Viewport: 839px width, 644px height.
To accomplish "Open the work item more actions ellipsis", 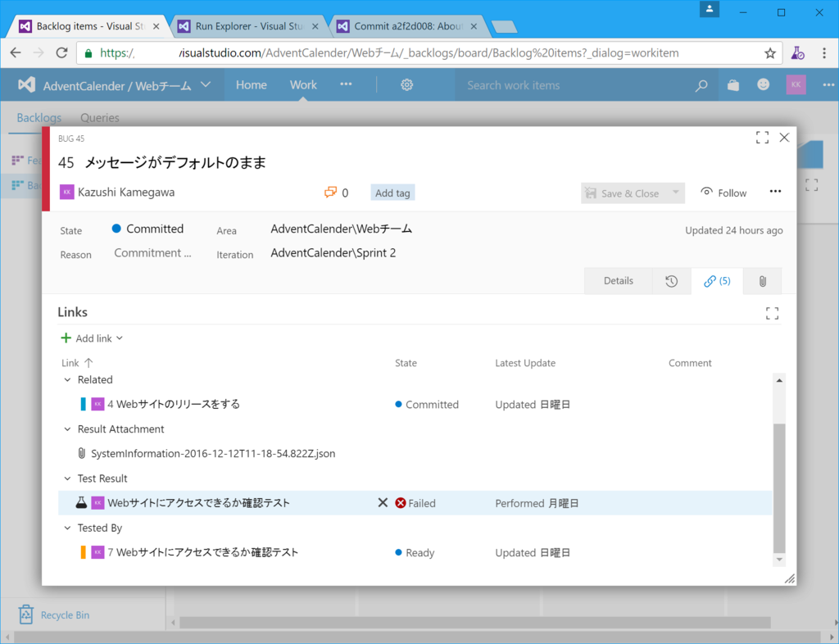I will [x=775, y=192].
